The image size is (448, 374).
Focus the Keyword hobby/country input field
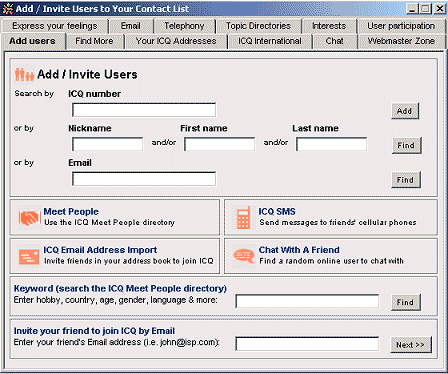tap(307, 301)
